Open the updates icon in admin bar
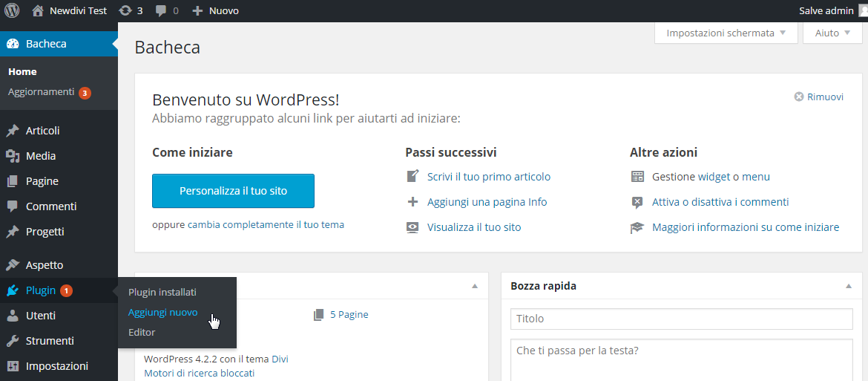The width and height of the screenshot is (868, 381). pyautogui.click(x=125, y=11)
